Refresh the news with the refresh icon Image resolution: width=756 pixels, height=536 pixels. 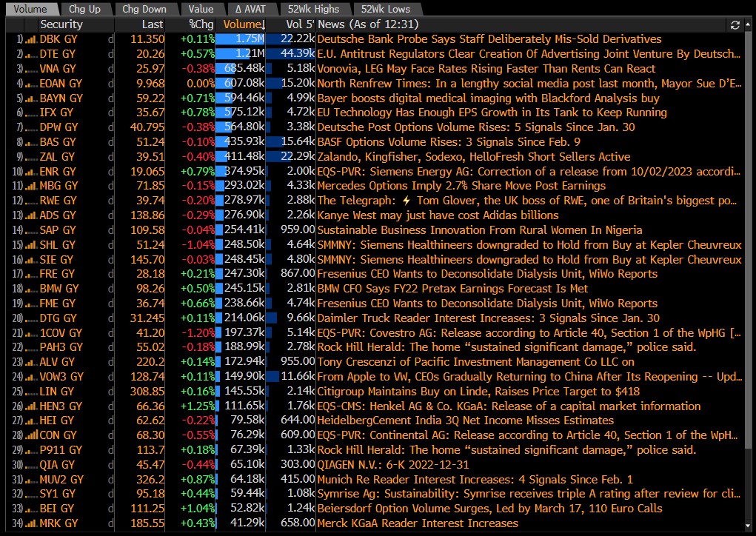coord(735,25)
